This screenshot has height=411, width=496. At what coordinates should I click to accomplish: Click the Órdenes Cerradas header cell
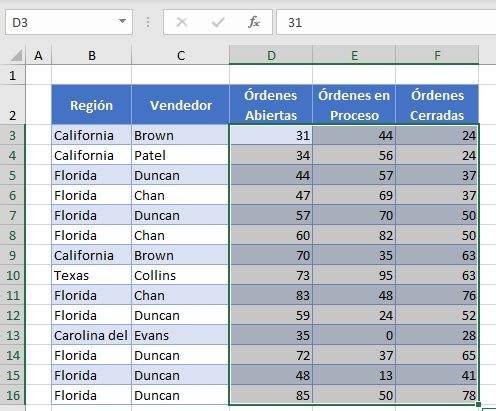pos(437,105)
